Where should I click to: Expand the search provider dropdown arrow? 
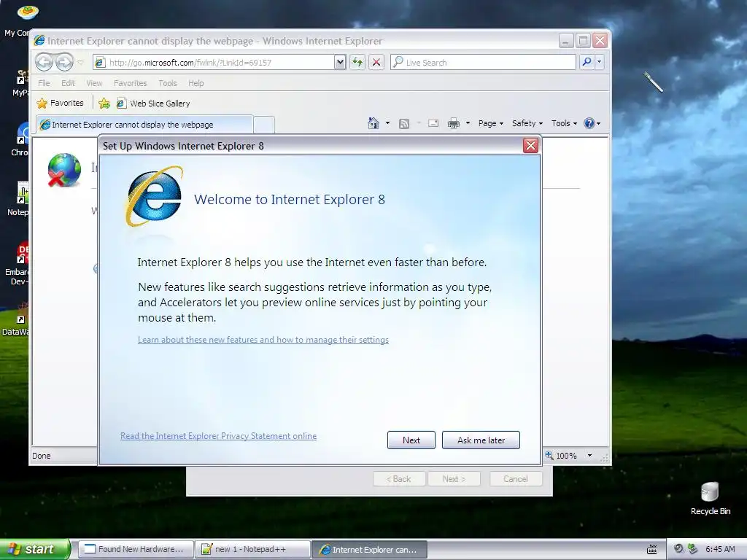click(600, 62)
